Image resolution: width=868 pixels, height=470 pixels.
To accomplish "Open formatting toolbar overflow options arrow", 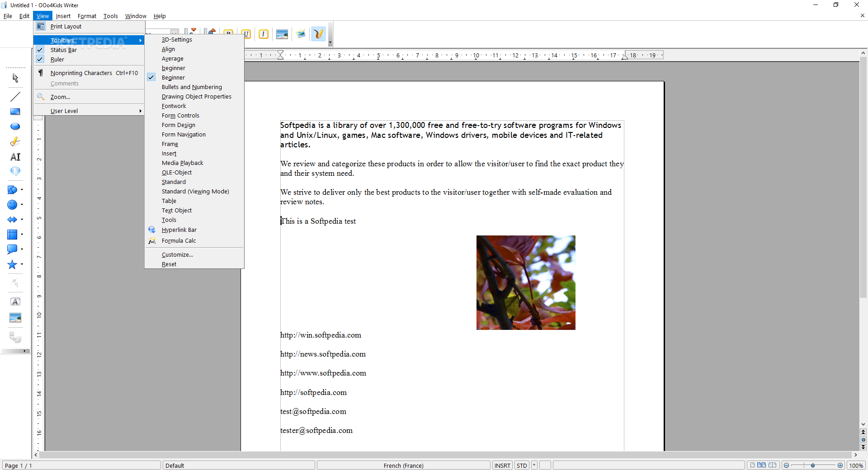I will (330, 42).
